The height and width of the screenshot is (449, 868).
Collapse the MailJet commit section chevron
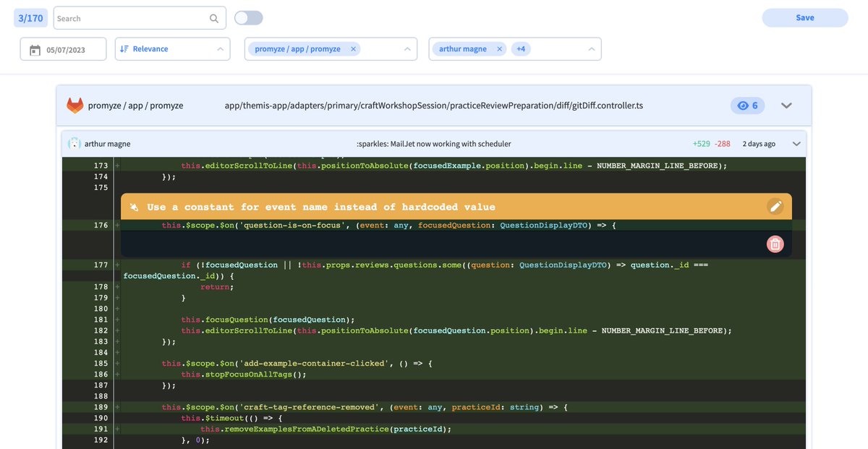[x=797, y=144]
